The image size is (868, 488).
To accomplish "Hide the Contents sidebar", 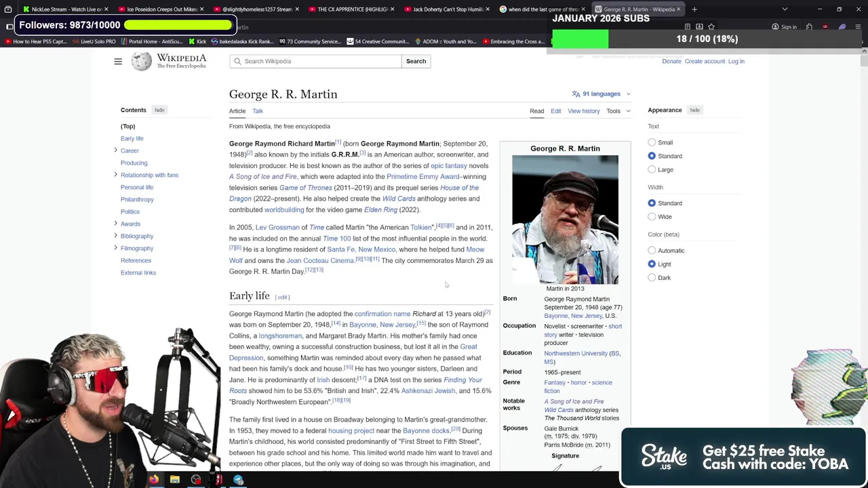I will [159, 110].
